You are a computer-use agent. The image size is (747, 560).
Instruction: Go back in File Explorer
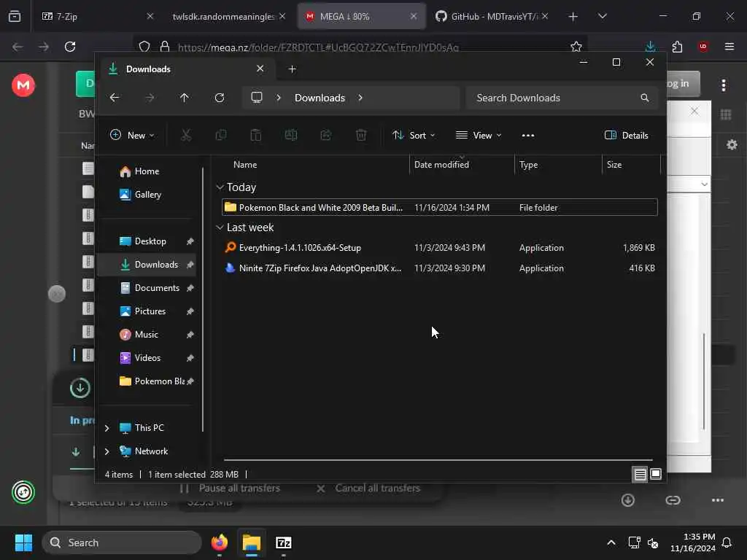pyautogui.click(x=115, y=98)
